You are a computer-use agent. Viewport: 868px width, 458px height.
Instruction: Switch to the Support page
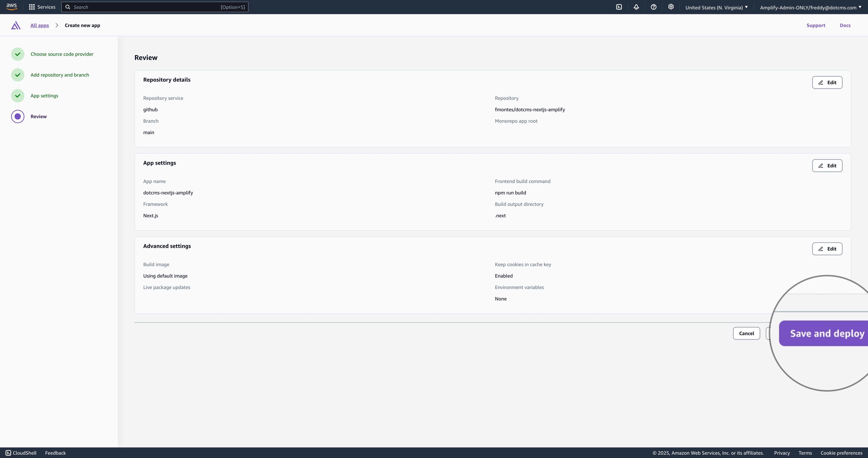816,25
